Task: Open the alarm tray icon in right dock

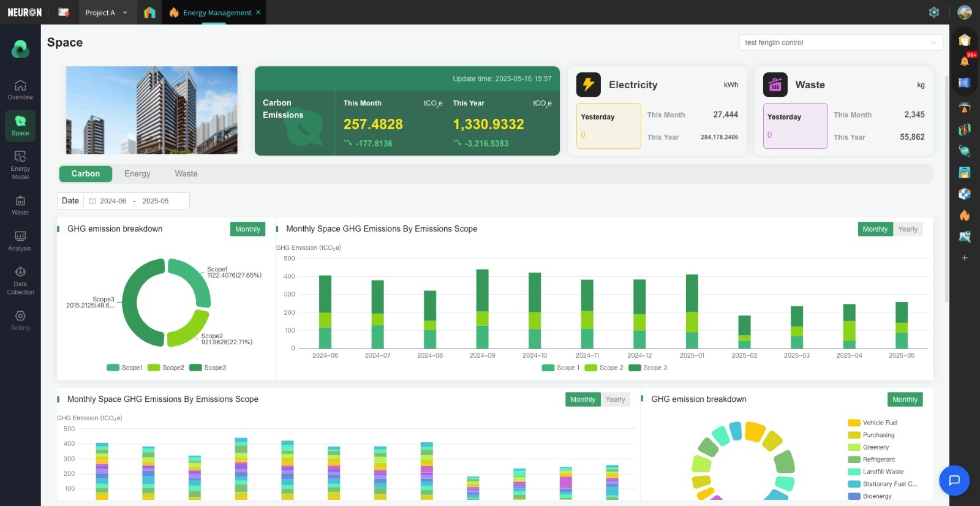Action: tap(965, 107)
